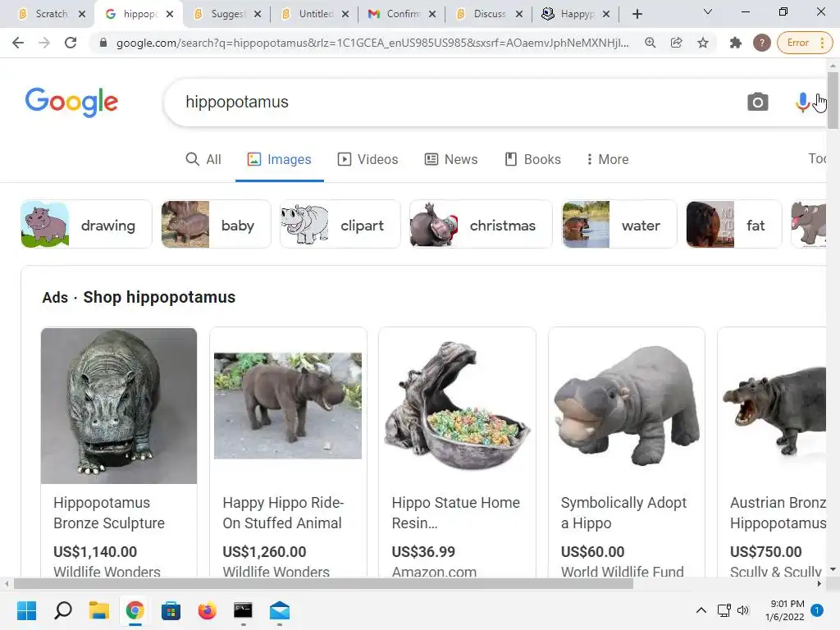Open the terminal app in taskbar
840x630 pixels.
[x=243, y=610]
